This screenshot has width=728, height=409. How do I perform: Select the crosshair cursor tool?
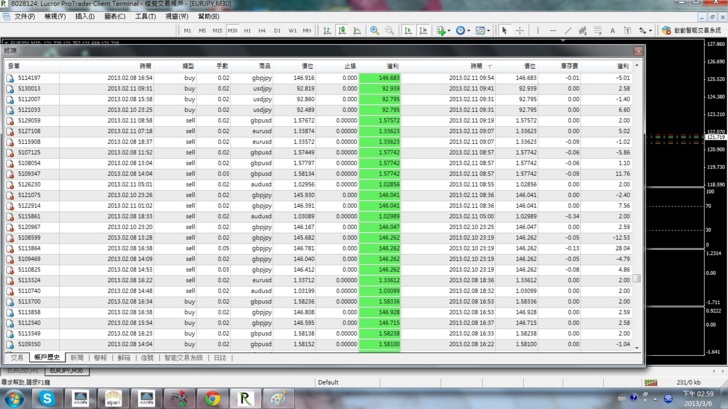point(520,31)
